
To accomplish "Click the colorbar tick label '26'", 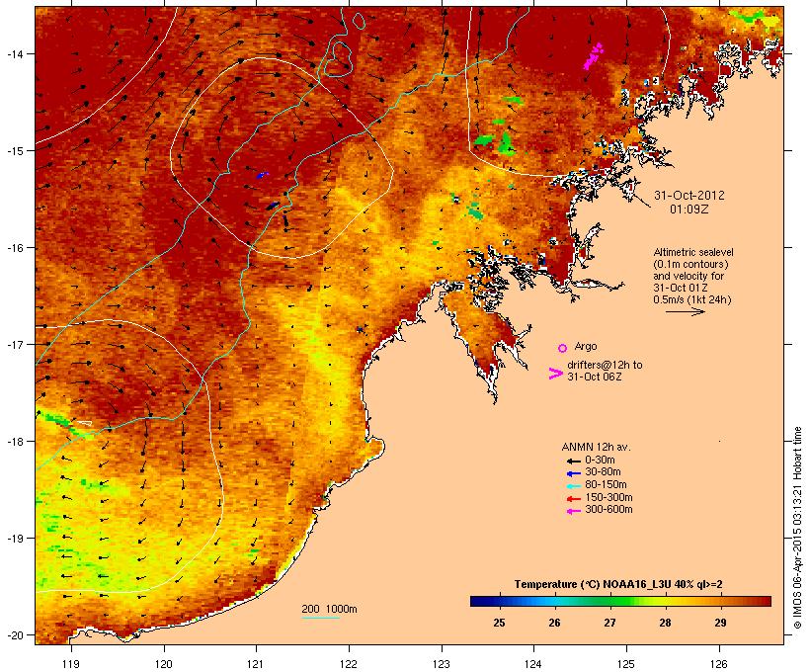I will [x=554, y=623].
